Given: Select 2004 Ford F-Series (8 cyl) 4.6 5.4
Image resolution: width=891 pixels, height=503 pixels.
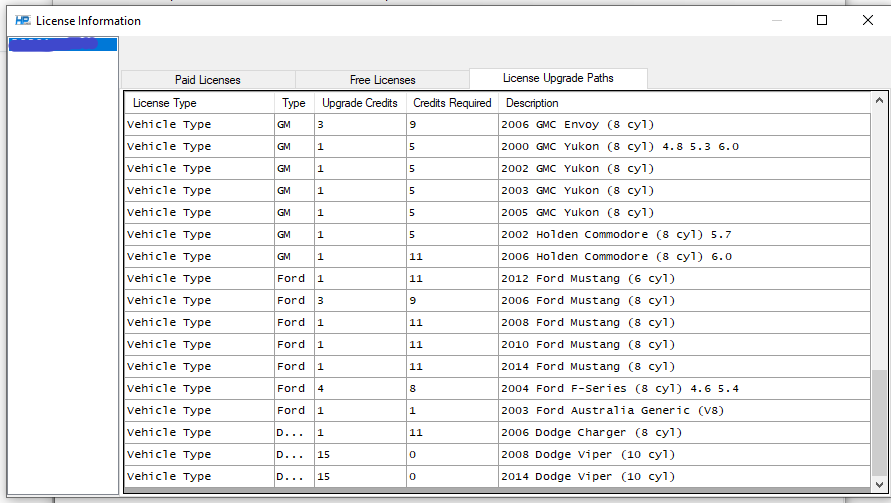Looking at the screenshot, I should click(x=497, y=389).
